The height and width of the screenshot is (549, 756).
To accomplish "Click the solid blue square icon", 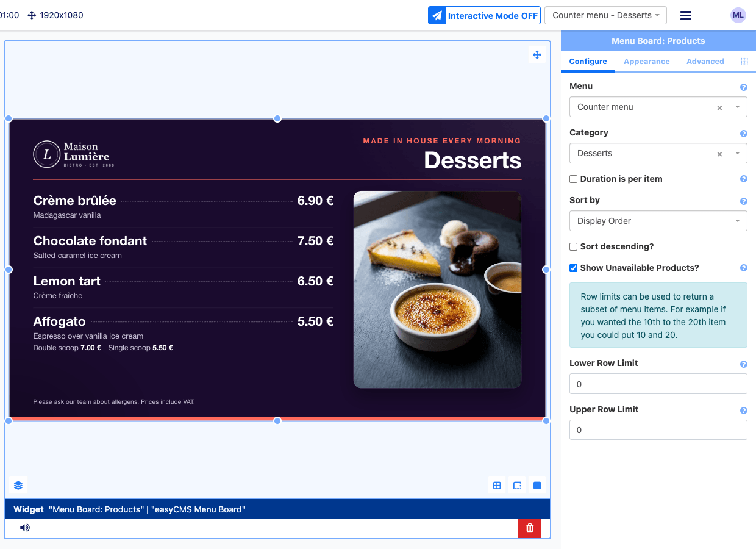I will tap(537, 486).
